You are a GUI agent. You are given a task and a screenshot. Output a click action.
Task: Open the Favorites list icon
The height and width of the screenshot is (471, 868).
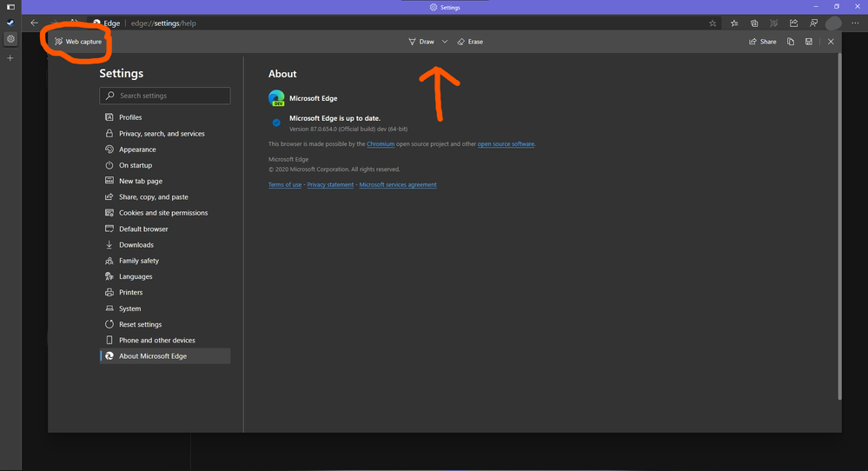point(734,23)
